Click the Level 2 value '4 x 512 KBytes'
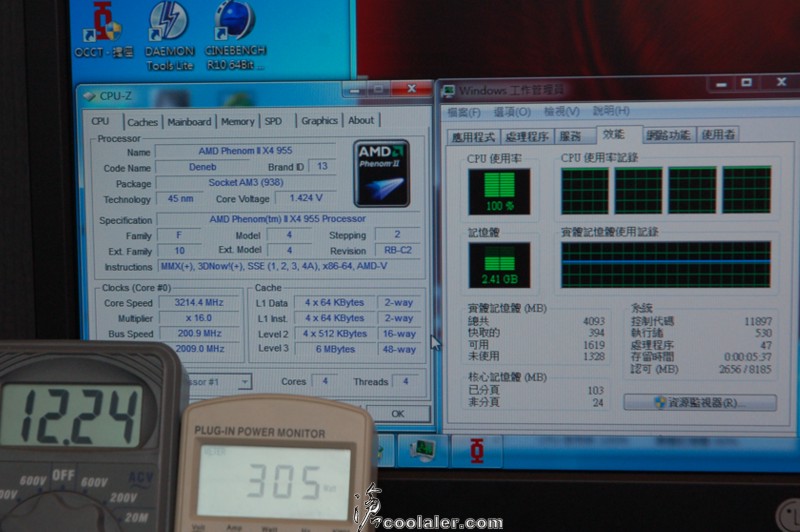 point(335,334)
